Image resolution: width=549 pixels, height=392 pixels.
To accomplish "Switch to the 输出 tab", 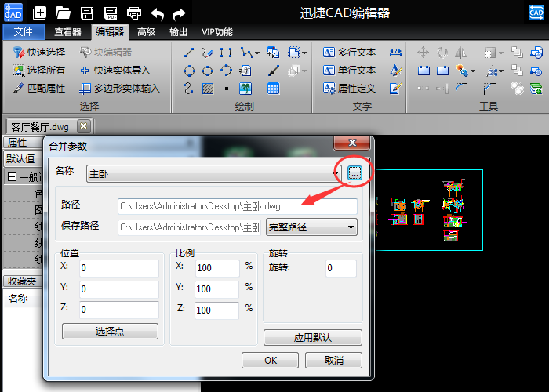I will click(178, 32).
